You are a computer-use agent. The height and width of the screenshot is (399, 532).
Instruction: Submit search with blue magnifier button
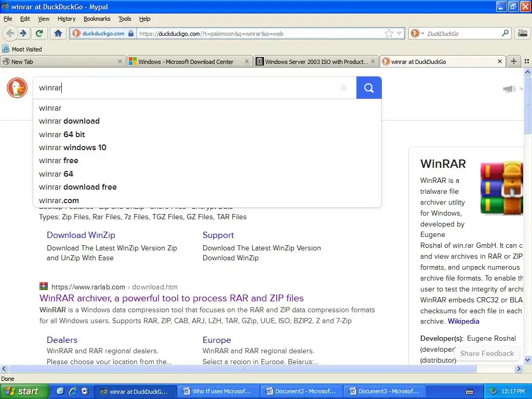click(369, 88)
